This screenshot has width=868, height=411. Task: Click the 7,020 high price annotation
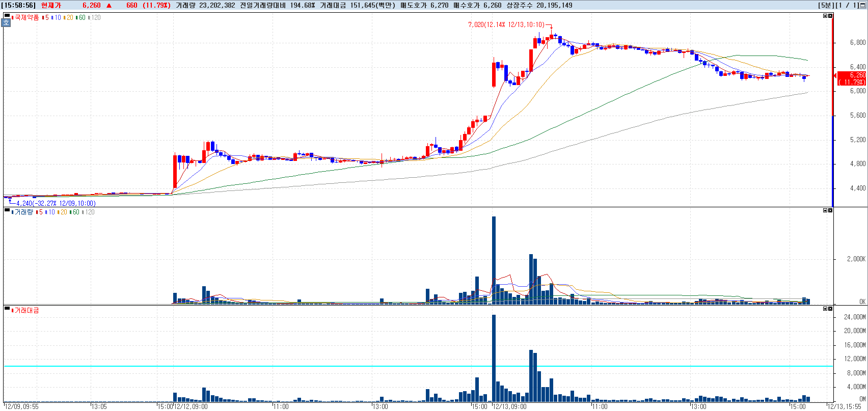506,24
